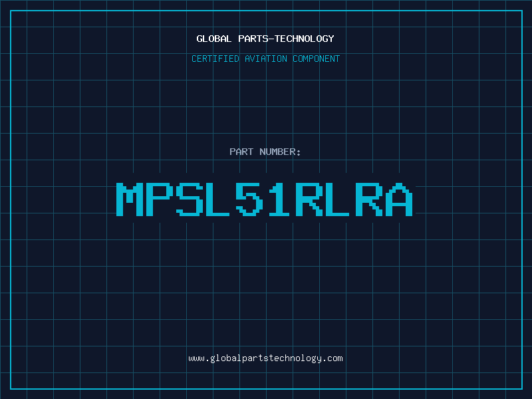Click the L between the two R letters
The height and width of the screenshot is (399, 532).
pyautogui.click(x=339, y=199)
